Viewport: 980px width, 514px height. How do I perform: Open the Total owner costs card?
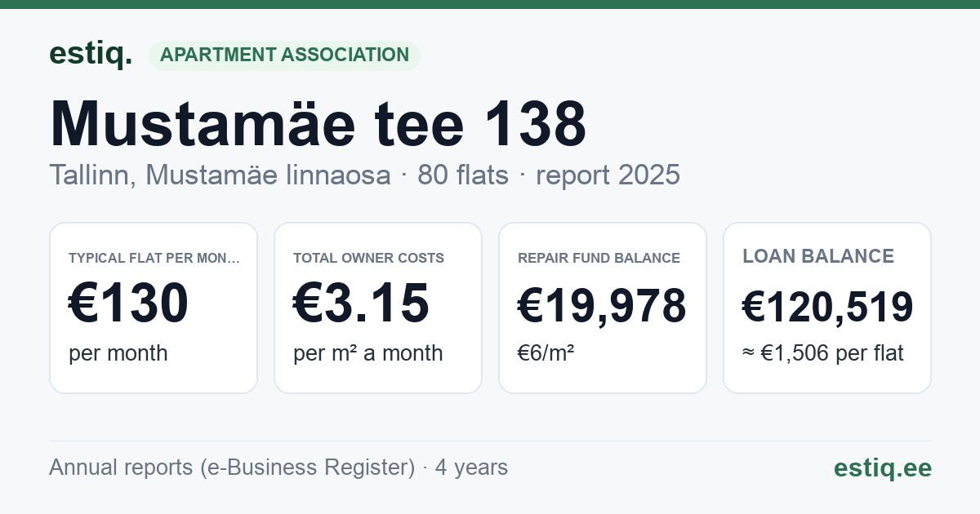(378, 308)
